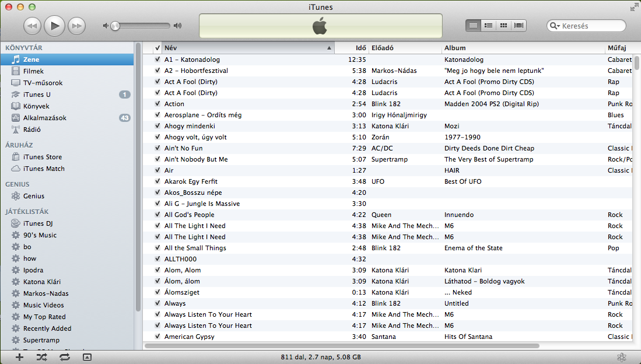Adjust the volume slider knob
This screenshot has height=364, width=641.
coord(115,26)
